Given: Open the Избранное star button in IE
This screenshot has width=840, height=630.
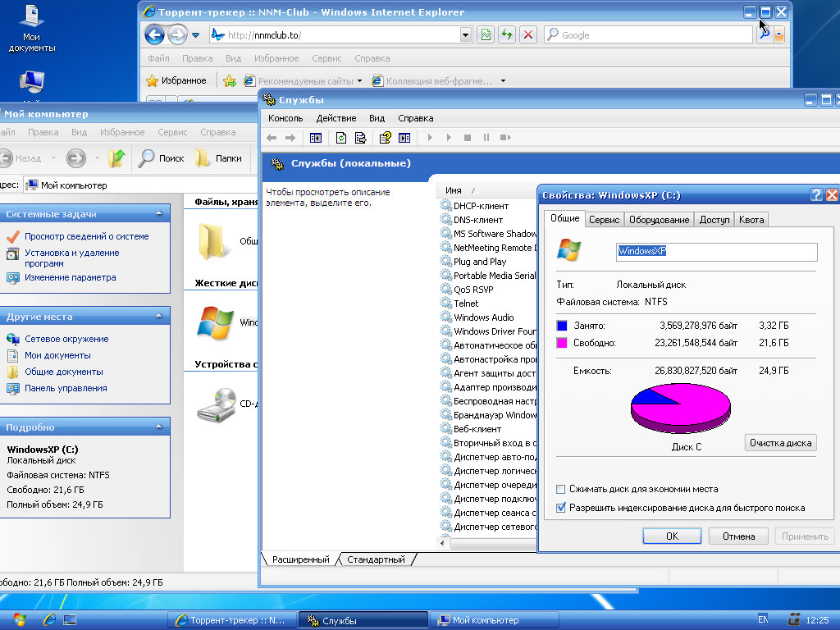Looking at the screenshot, I should [x=176, y=81].
